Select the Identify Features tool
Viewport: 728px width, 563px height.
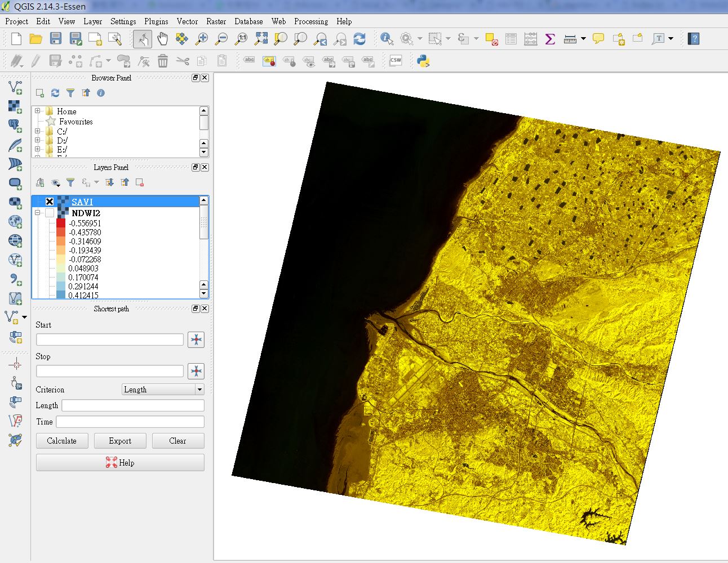pyautogui.click(x=387, y=39)
